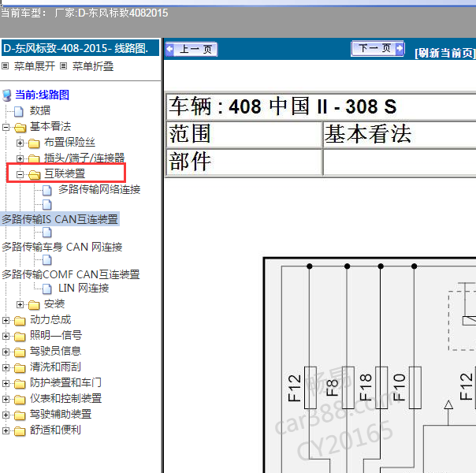Open the 数据 document item
Image resolution: width=476 pixels, height=473 pixels.
(x=39, y=110)
